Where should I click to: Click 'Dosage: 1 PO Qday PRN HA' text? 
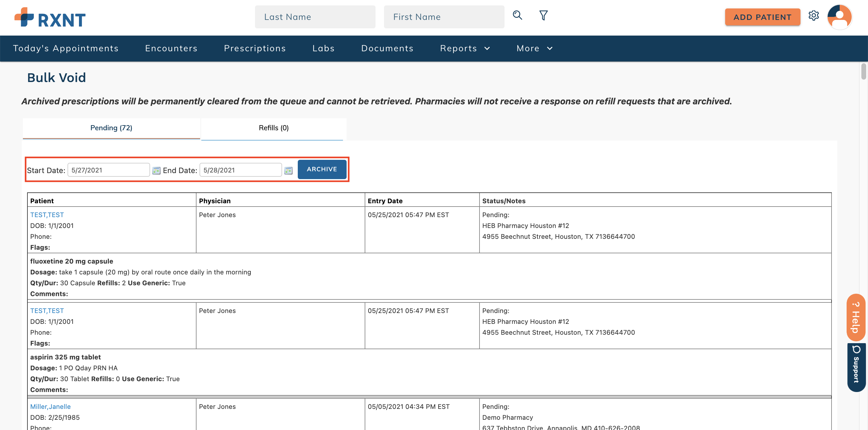[x=74, y=368]
